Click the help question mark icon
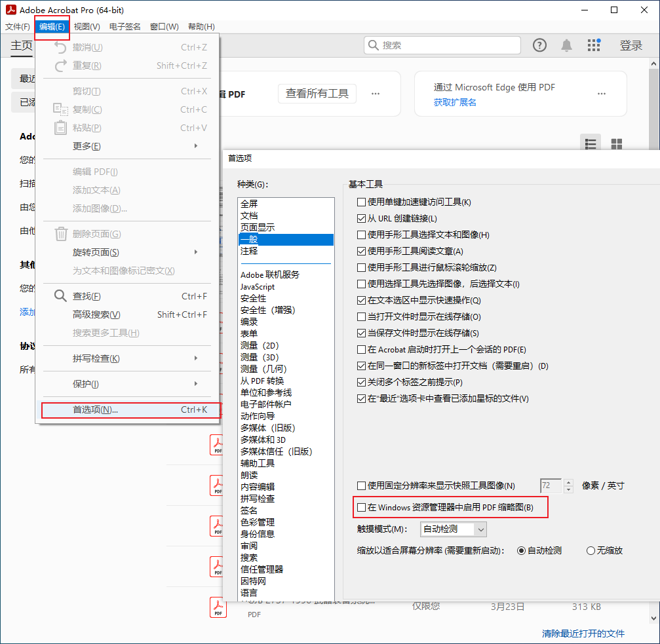660x644 pixels. (539, 45)
